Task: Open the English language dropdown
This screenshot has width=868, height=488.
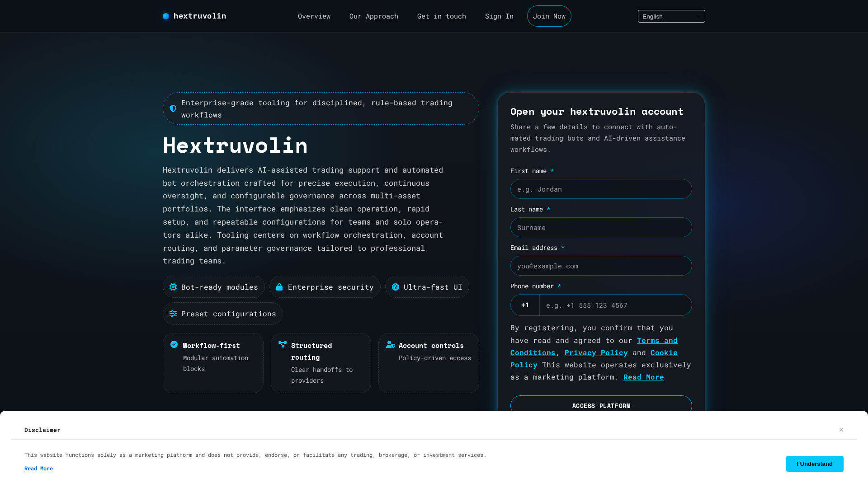Action: coord(671,16)
